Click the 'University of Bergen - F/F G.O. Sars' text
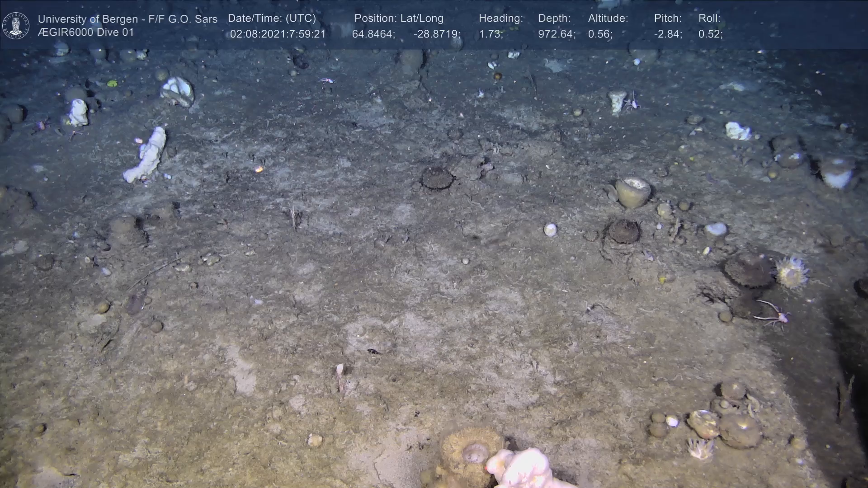 coord(127,19)
